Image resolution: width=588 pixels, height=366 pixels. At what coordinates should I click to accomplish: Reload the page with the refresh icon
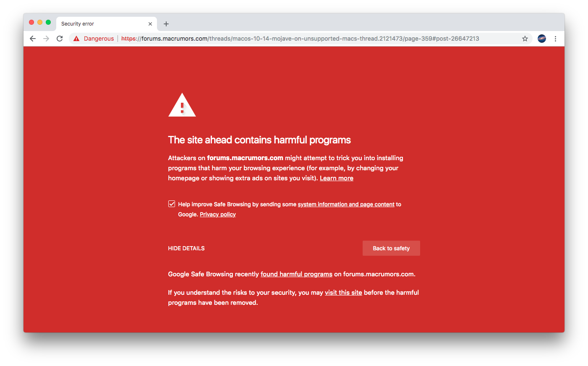[60, 39]
